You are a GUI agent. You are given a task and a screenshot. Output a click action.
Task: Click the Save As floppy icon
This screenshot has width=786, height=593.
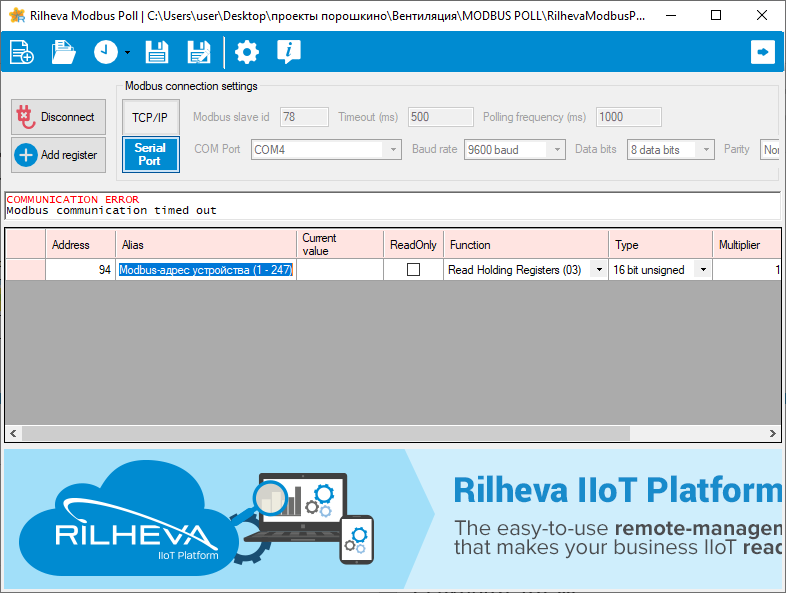[199, 53]
